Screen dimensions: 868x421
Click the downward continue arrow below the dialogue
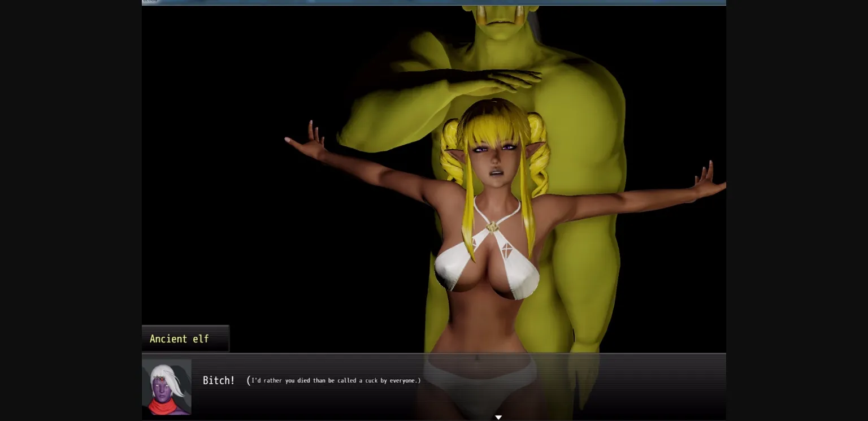[498, 418]
